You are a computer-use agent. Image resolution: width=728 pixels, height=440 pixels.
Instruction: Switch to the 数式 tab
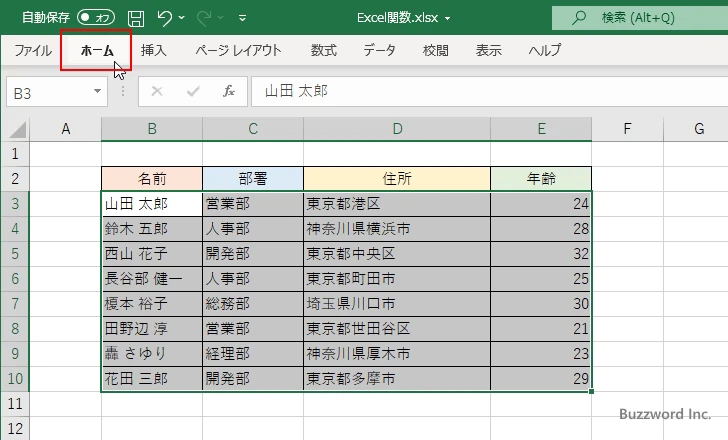(x=324, y=50)
